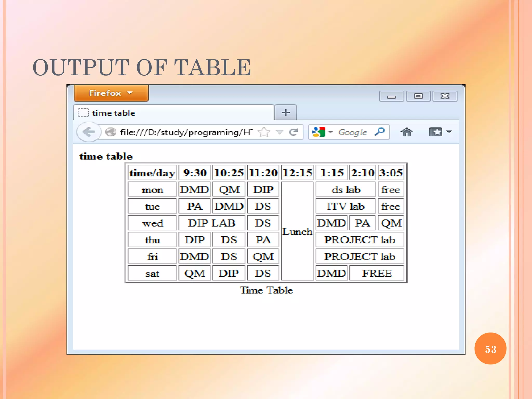
Task: Open URL history dropdown arrow
Action: [x=279, y=132]
